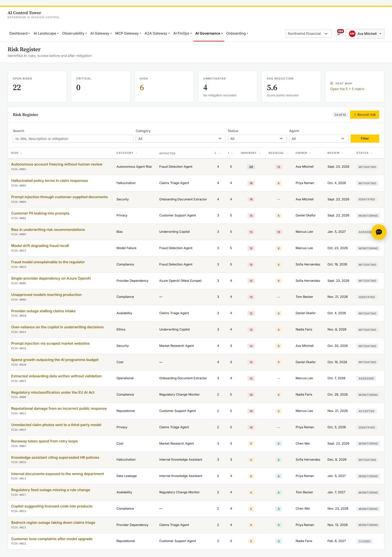Image resolution: width=392 pixels, height=557 pixels.
Task: Open the AI FinOps menu
Action: coord(182,33)
